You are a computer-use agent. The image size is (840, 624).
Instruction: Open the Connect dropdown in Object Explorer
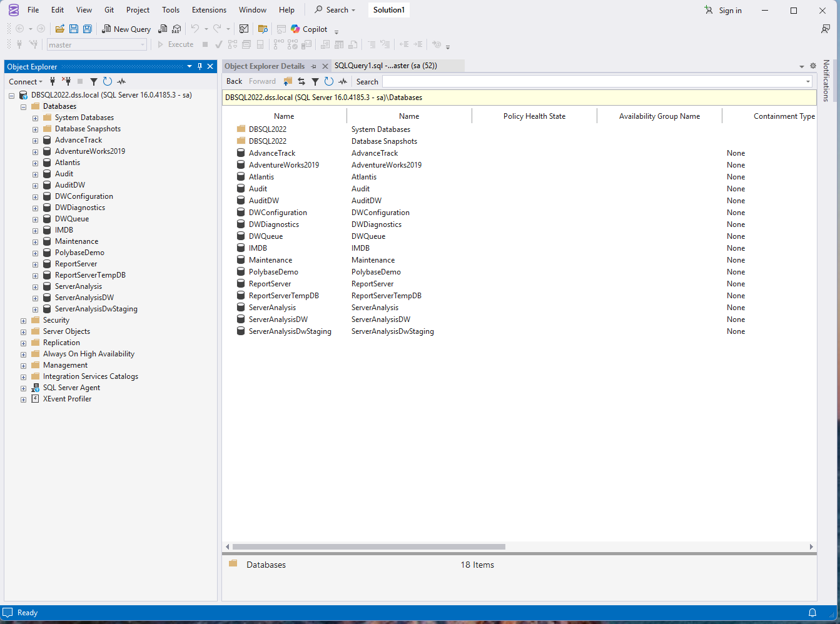click(25, 81)
